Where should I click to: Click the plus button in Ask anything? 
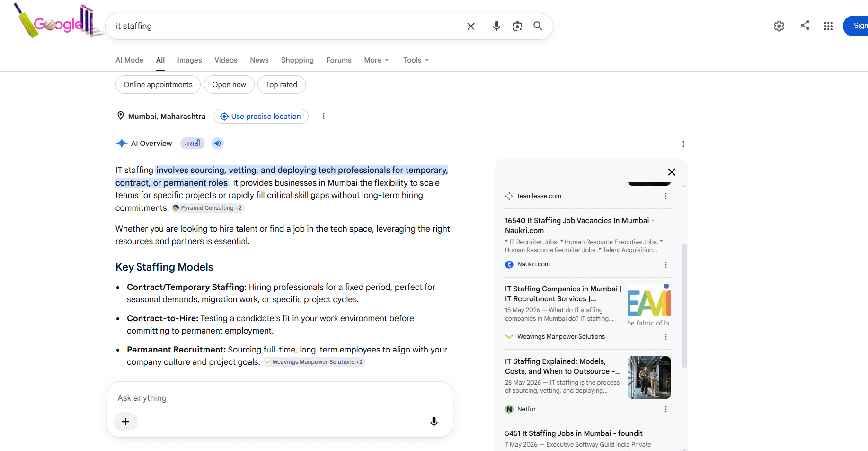click(125, 422)
